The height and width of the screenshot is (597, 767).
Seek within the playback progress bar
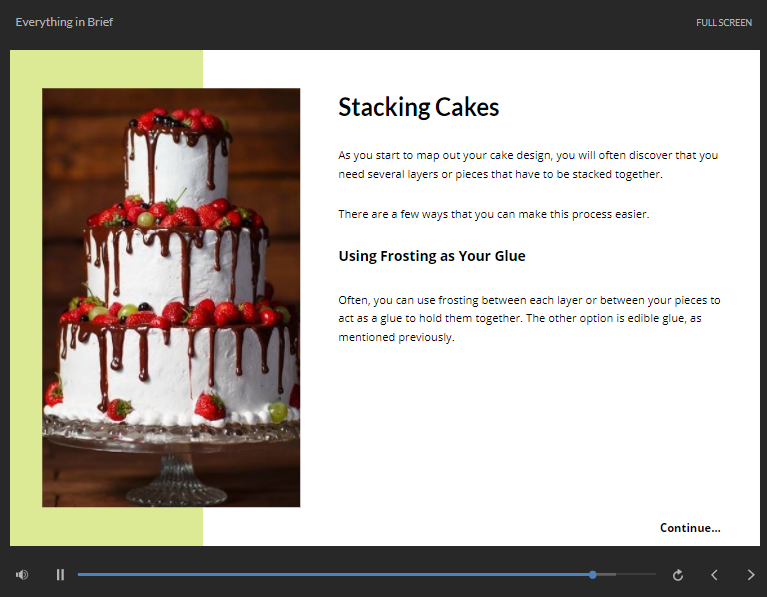(x=366, y=574)
